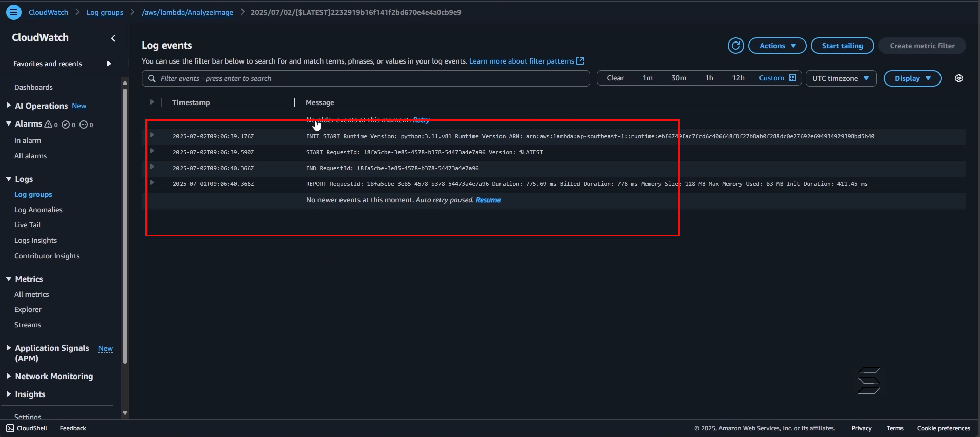Select the 1h time range

point(709,78)
